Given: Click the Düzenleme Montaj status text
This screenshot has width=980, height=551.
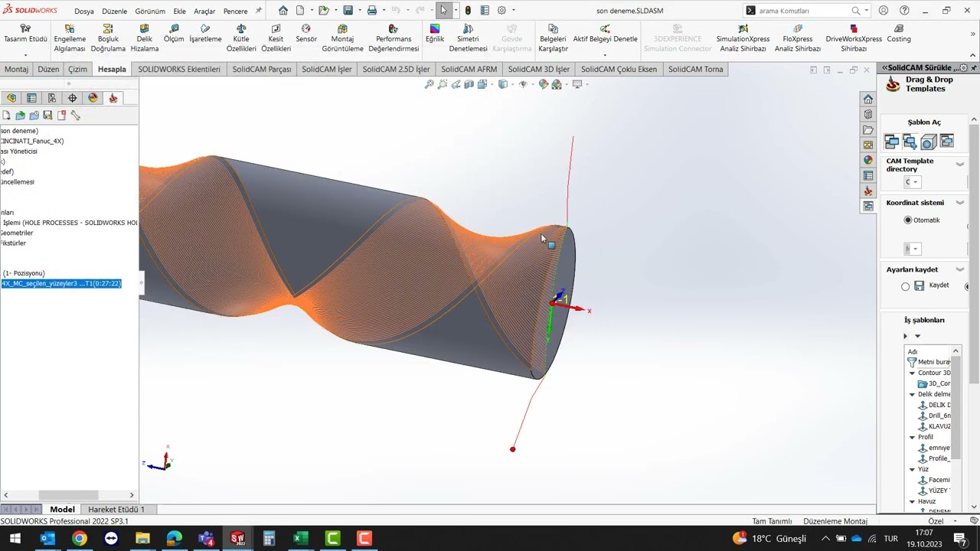Looking at the screenshot, I should point(835,521).
